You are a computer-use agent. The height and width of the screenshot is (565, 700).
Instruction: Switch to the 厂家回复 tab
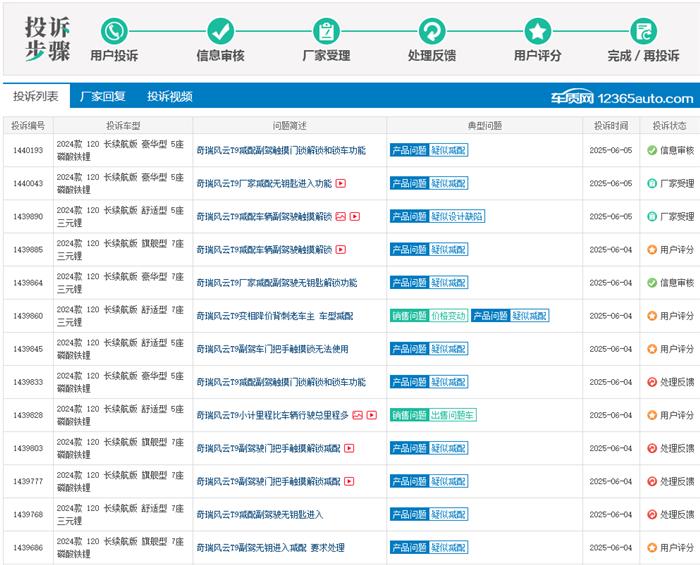103,96
